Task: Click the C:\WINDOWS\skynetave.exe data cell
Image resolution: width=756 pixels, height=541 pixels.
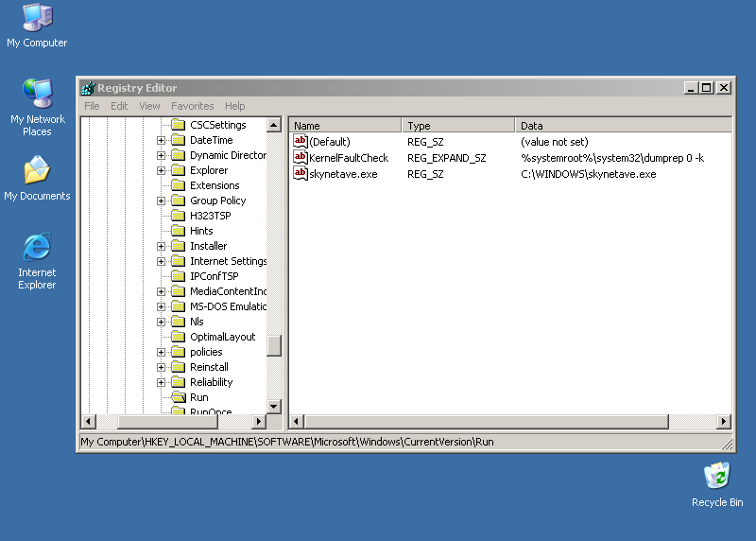Action: point(588,174)
